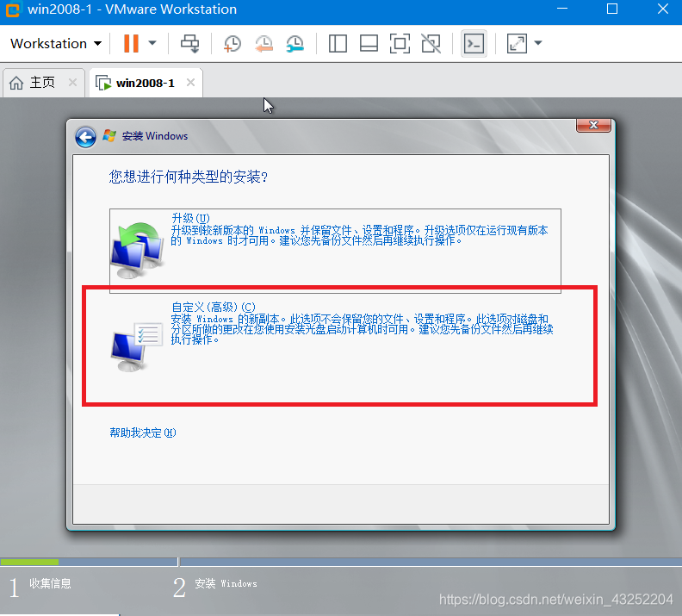Click the 您想进行何种类型的安装? heading

pos(188,177)
